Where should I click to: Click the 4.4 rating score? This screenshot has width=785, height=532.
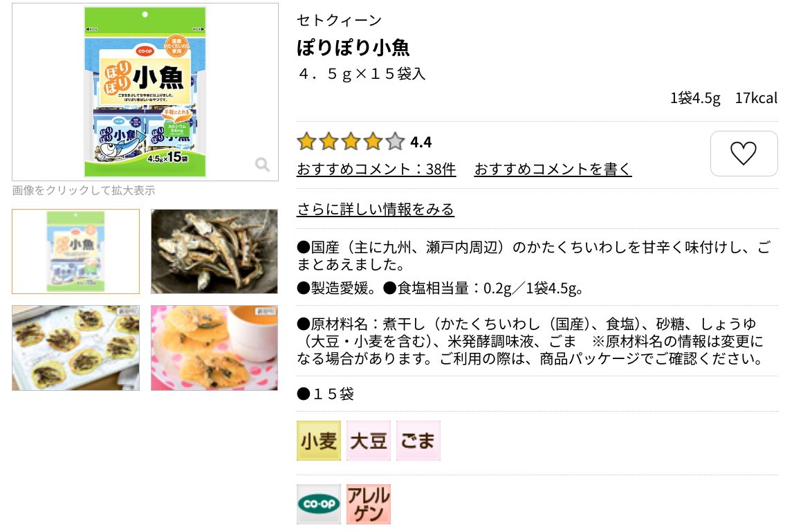coord(421,143)
